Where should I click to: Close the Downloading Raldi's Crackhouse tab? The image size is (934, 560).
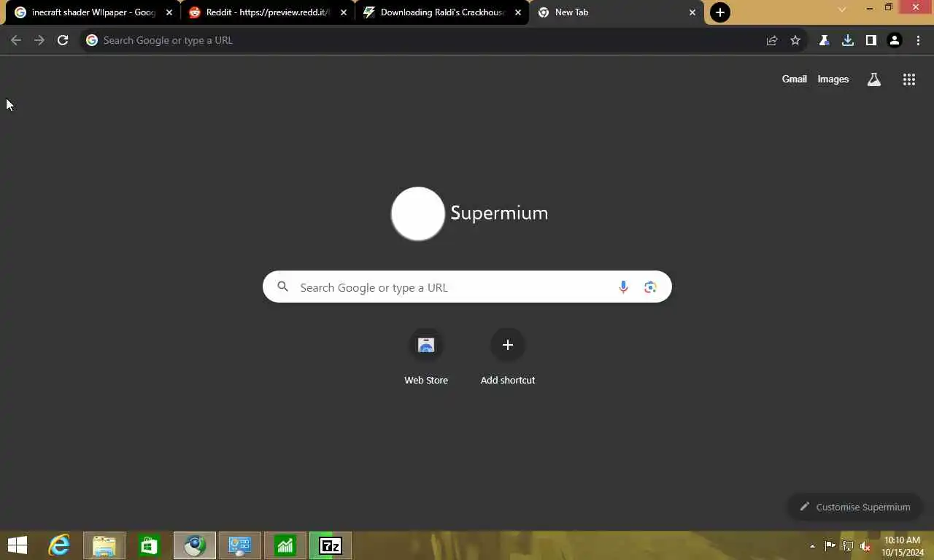coord(518,12)
